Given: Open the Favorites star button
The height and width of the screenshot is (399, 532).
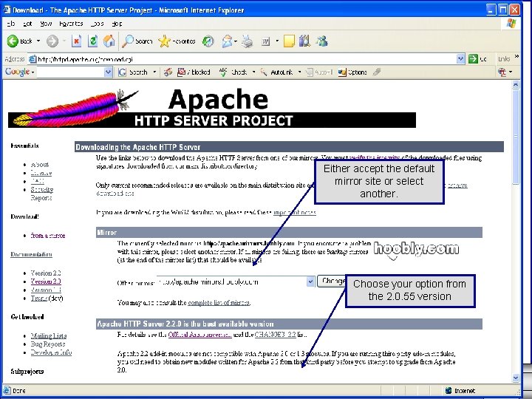Looking at the screenshot, I should tap(177, 41).
